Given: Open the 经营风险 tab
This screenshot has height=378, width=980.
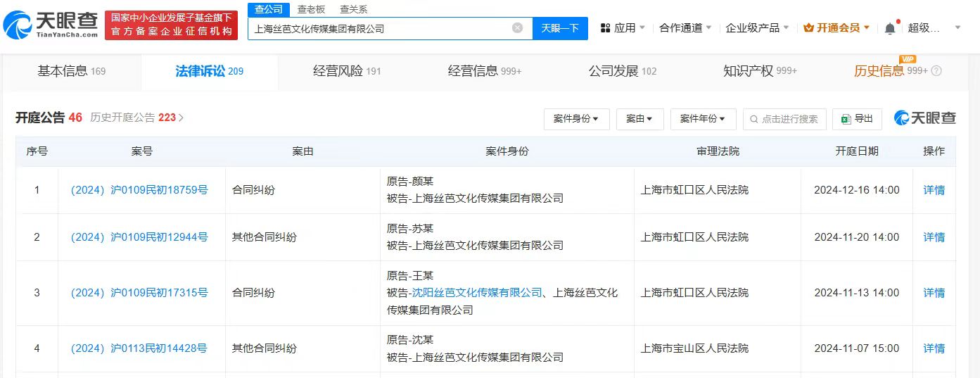Looking at the screenshot, I should coord(347,71).
